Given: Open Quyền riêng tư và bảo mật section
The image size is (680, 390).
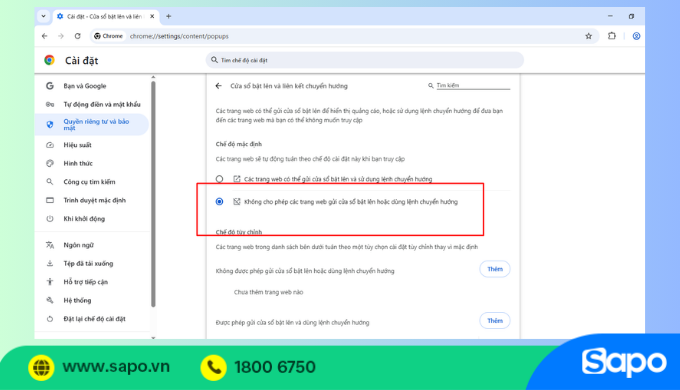Looking at the screenshot, I should point(92,125).
